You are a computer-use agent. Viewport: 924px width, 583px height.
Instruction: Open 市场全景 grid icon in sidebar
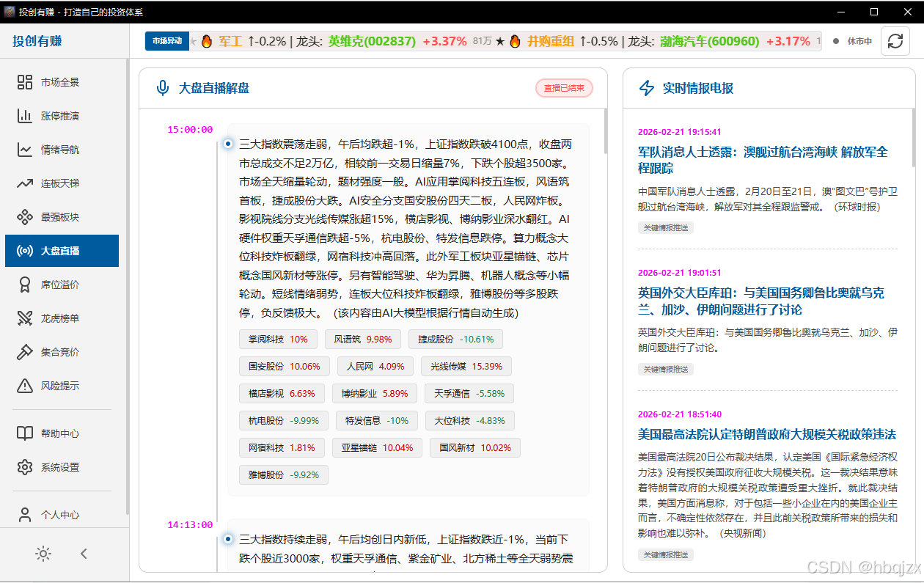[25, 82]
